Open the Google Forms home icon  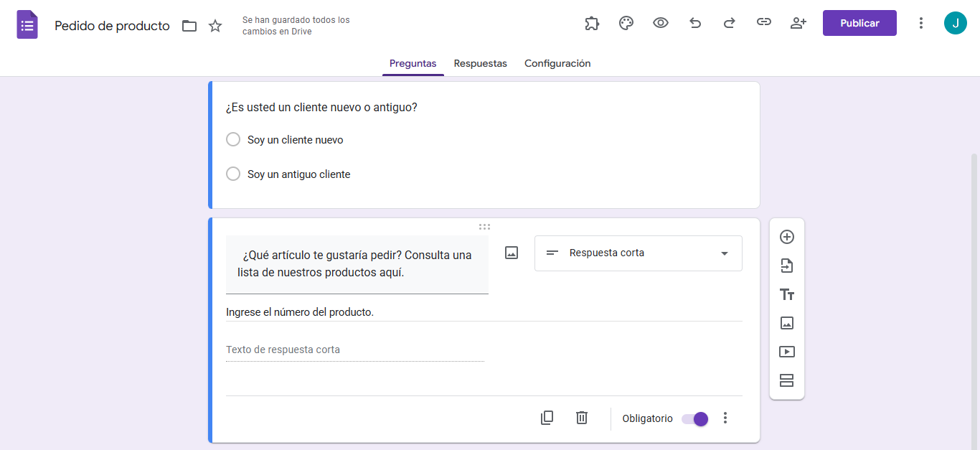click(27, 25)
